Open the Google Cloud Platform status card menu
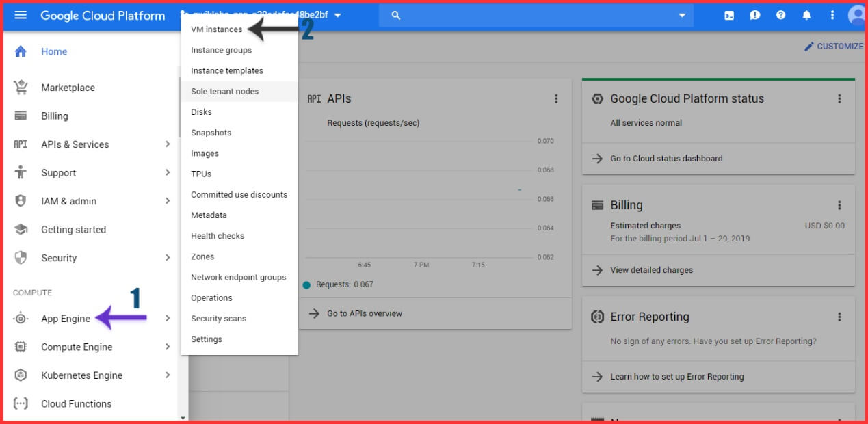 [839, 99]
